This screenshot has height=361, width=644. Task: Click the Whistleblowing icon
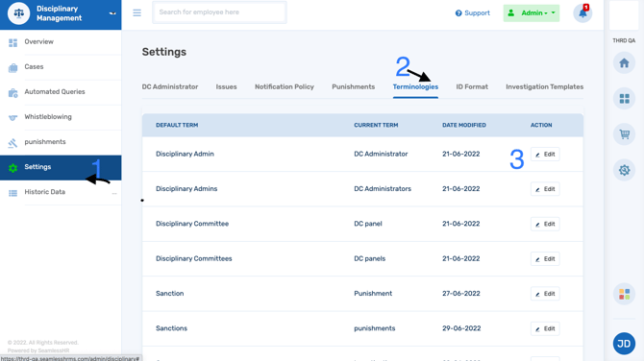[x=13, y=118]
